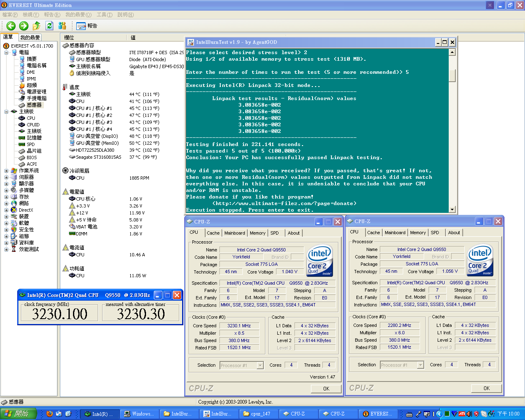
Task: Open Mainboard tab in left CPU-Z window
Action: 235,233
